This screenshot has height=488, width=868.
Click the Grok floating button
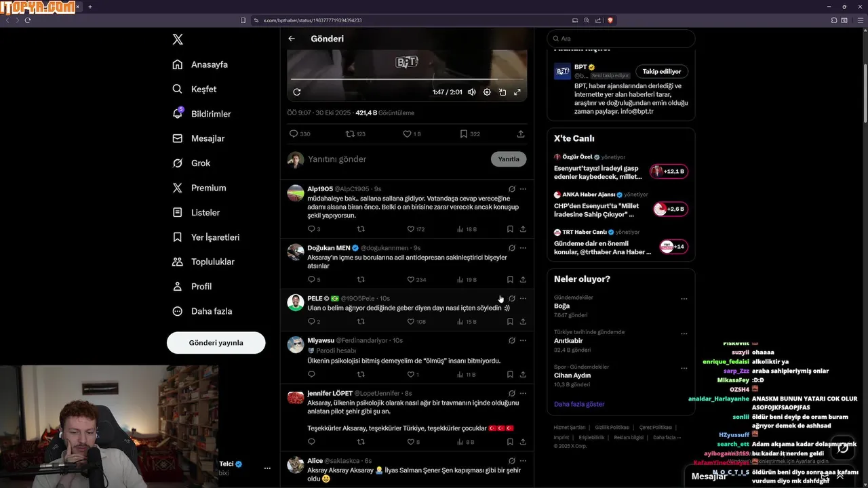(843, 447)
